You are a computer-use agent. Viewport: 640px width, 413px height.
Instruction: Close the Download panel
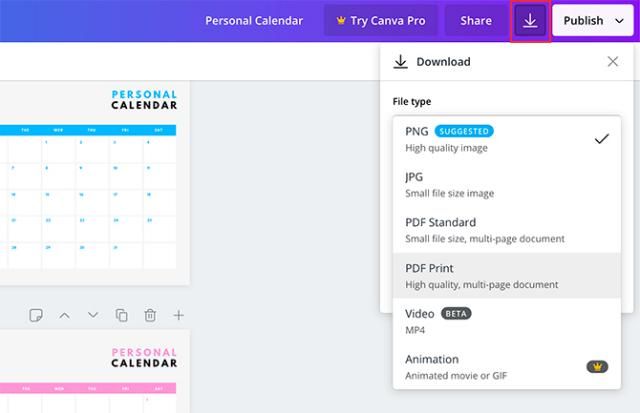point(613,62)
